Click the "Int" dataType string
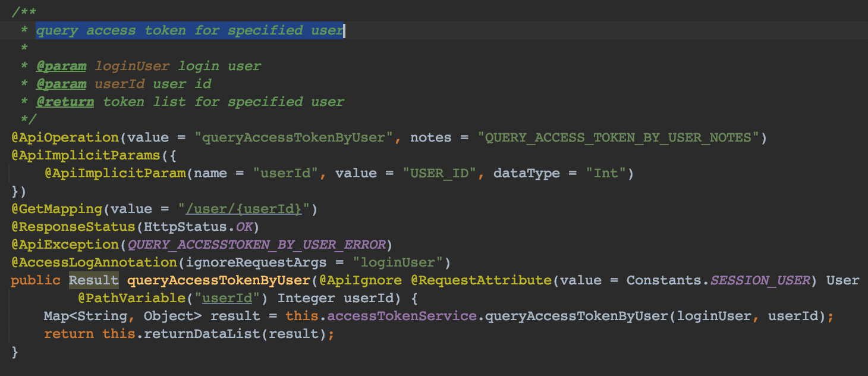 pos(606,173)
